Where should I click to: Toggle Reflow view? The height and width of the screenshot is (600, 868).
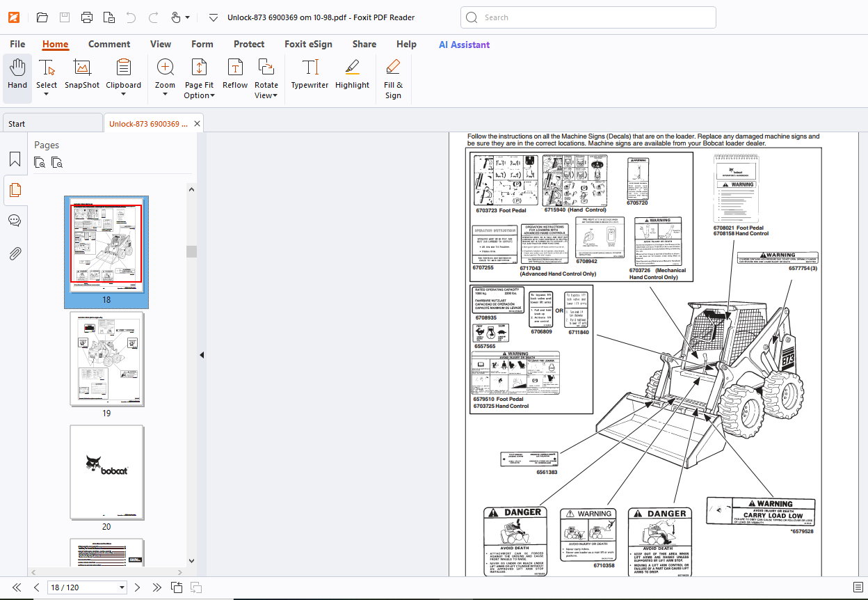click(235, 74)
